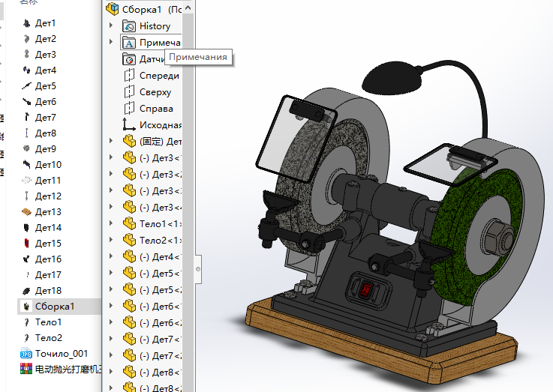Expand the Тело2<1> component node
The image size is (553, 392).
pos(111,241)
